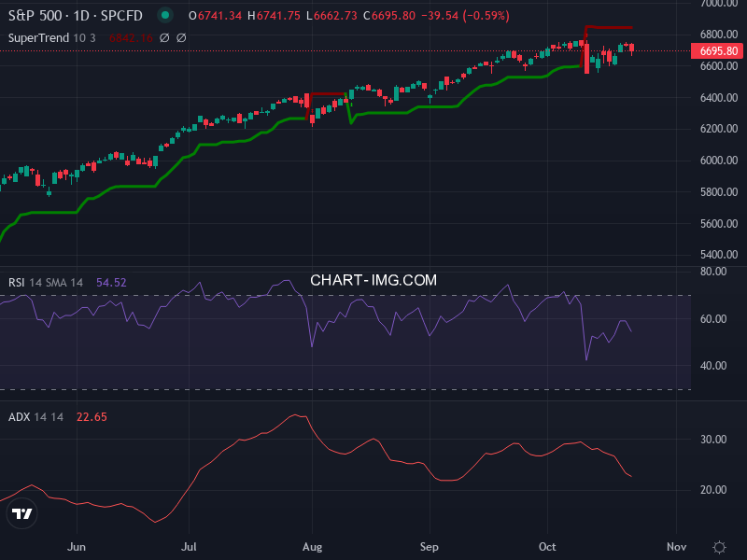The width and height of the screenshot is (747, 560).
Task: Click the Jun label on time axis
Action: coord(78,547)
